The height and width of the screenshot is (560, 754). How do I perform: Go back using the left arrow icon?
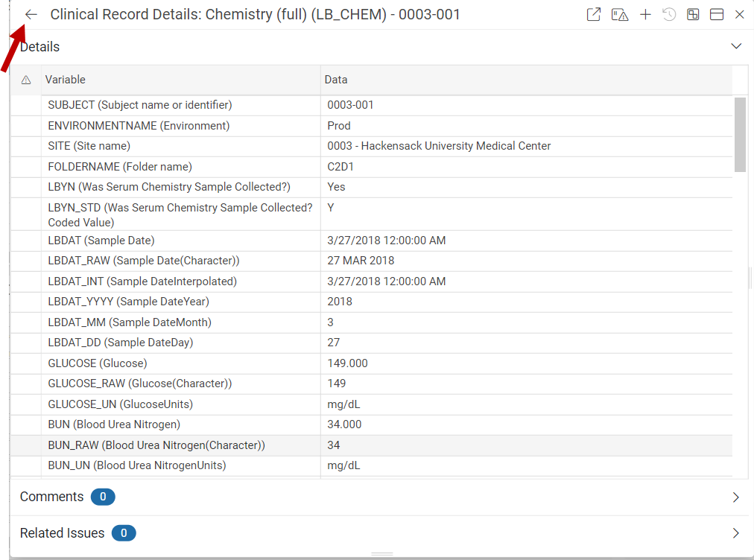coord(31,14)
